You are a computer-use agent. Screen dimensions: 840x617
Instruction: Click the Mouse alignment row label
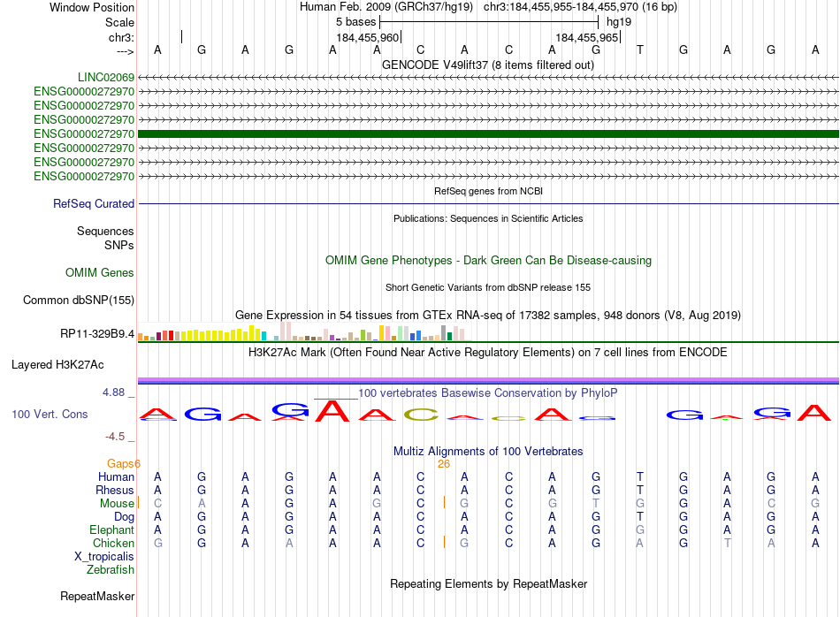click(x=117, y=504)
